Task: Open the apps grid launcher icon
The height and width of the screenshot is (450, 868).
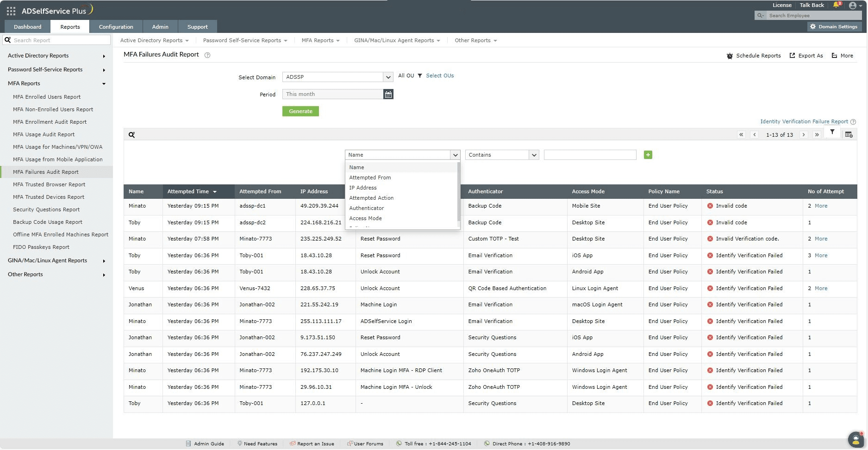Action: pyautogui.click(x=11, y=11)
